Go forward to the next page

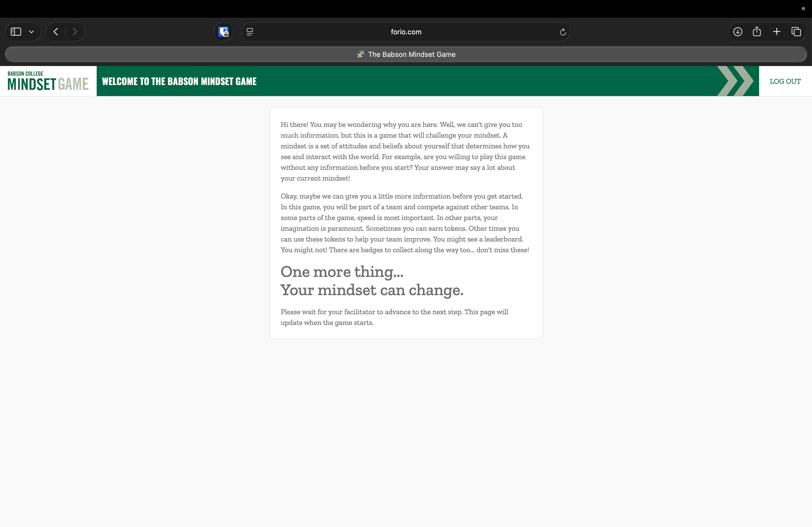(75, 32)
